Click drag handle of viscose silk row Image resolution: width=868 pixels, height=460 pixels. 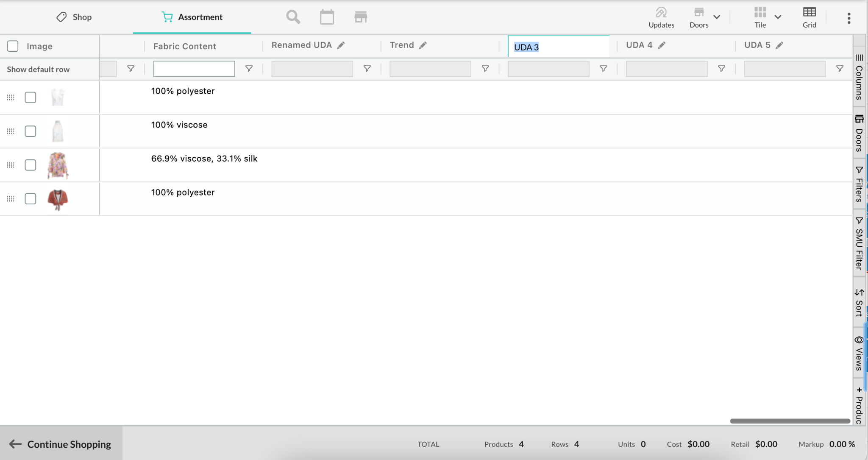pyautogui.click(x=11, y=165)
